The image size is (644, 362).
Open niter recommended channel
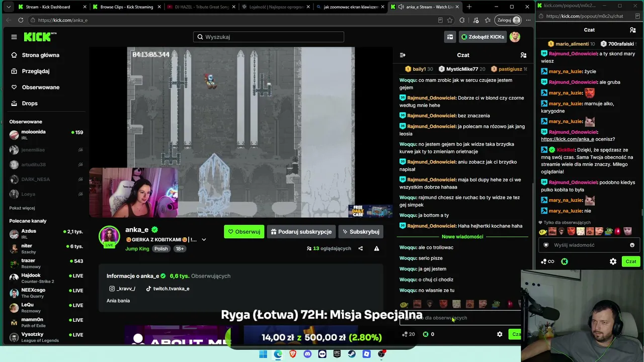coord(46,248)
